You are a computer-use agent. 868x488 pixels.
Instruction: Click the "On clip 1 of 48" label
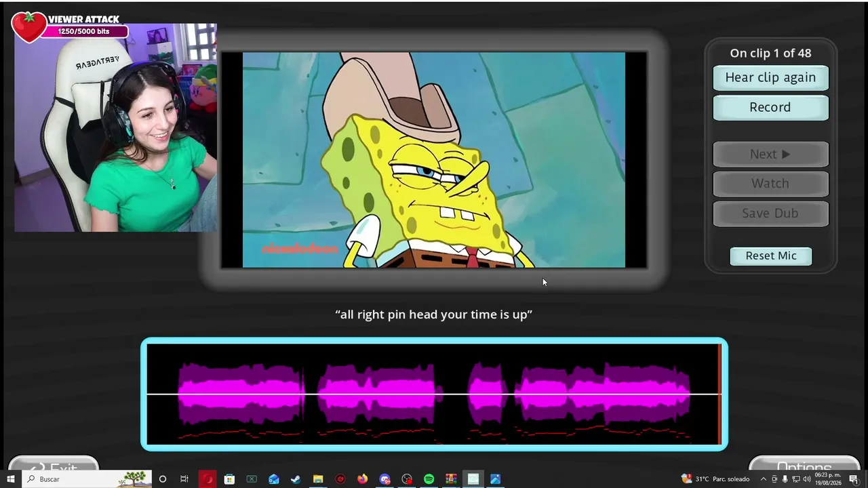(x=770, y=53)
